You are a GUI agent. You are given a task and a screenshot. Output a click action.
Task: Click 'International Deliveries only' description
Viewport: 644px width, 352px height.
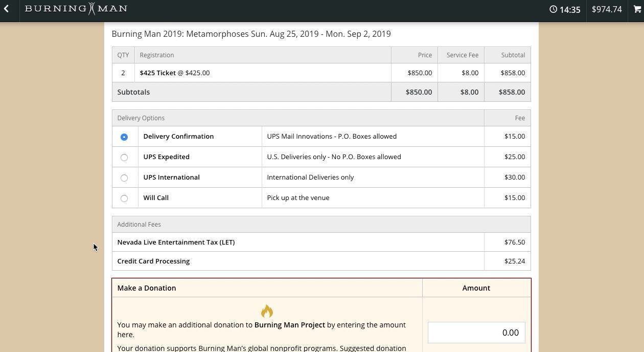point(310,177)
